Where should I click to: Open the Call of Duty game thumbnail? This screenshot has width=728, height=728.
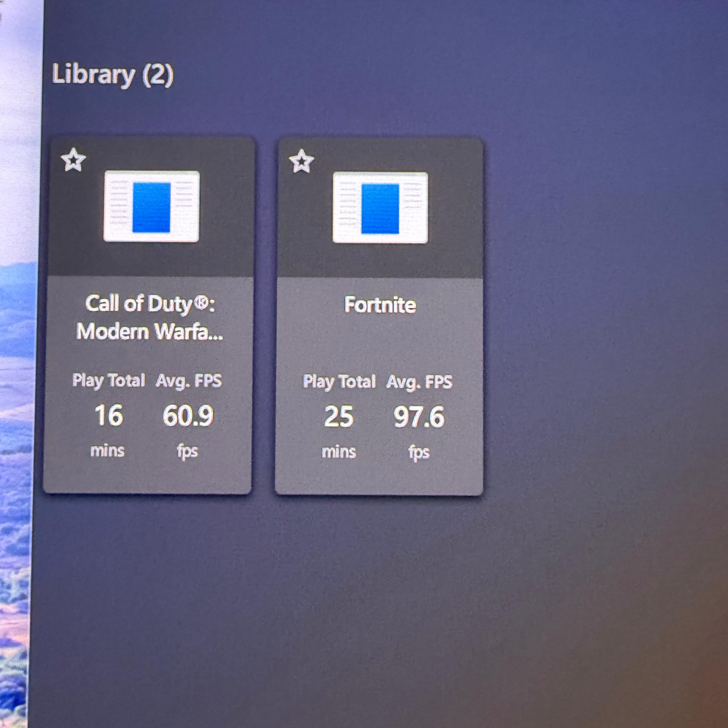[151, 206]
